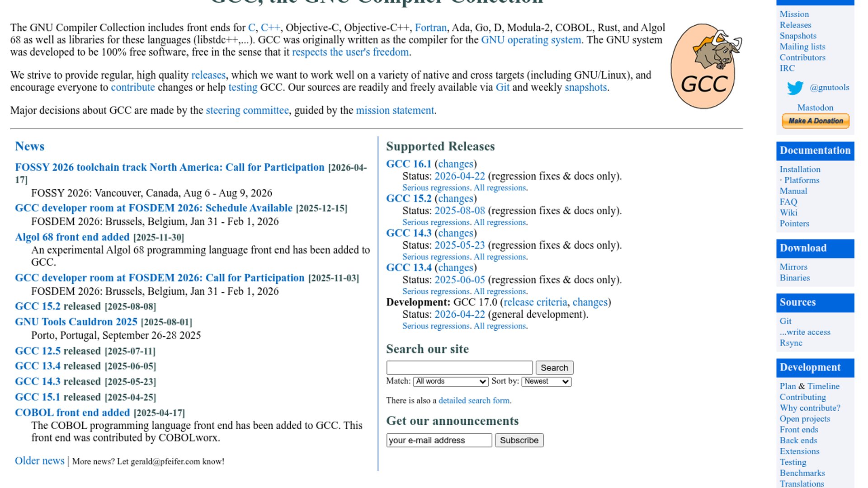
Task: Open the Mastodon link in sidebar
Action: click(815, 108)
